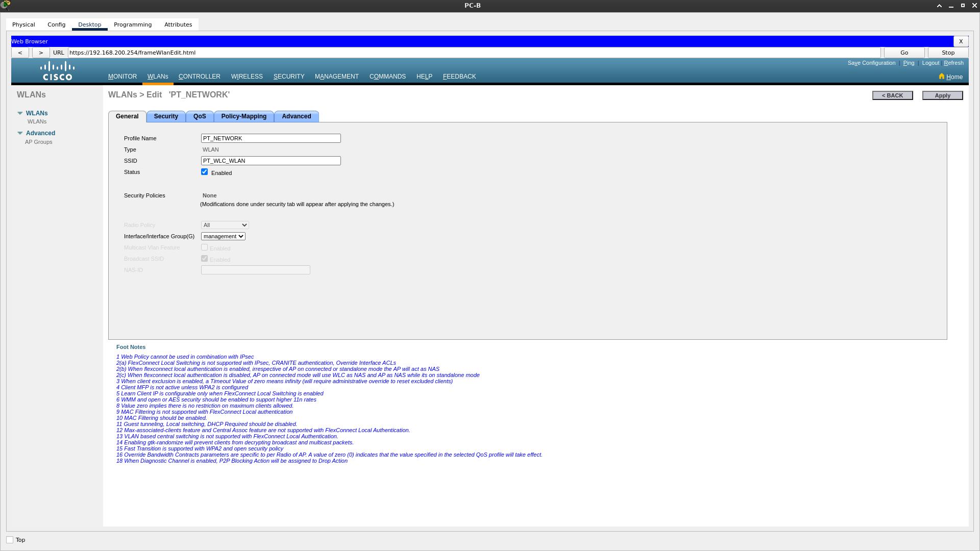
Task: Close the Web Browser with X
Action: (x=961, y=41)
